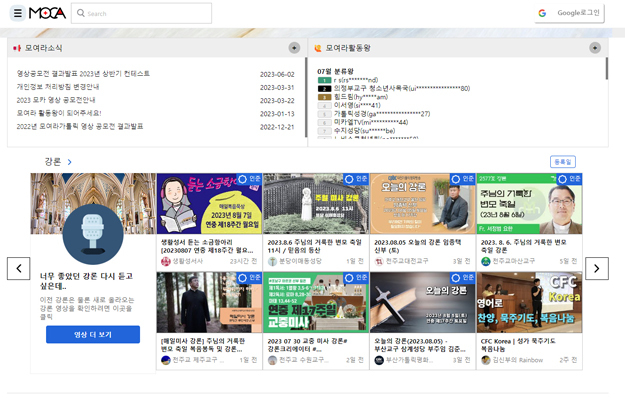Open title 생활성서 듣는 소금항아리 link
The height and width of the screenshot is (398, 625).
tap(207, 246)
